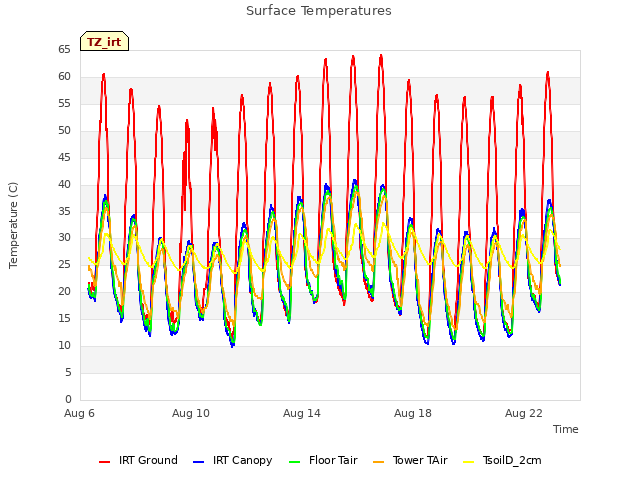Toggle the Tower TAir legend entry
Viewport: 640px width, 480px height.
point(410,460)
